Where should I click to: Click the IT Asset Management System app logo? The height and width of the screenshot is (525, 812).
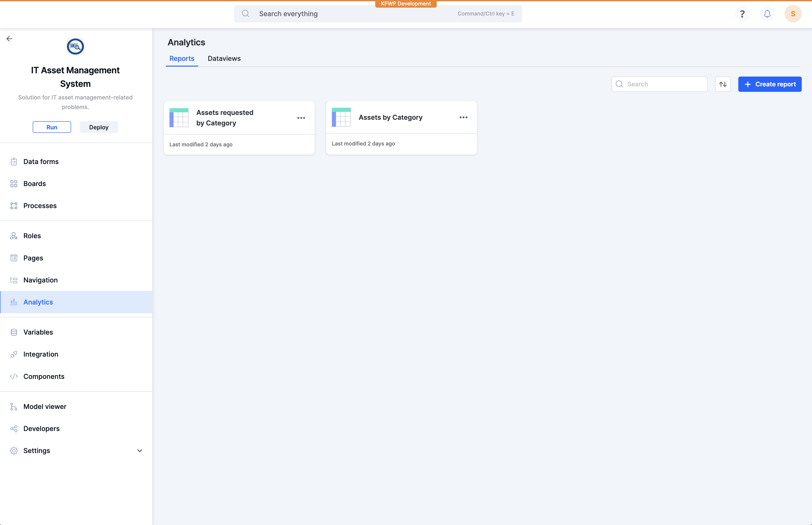click(75, 47)
